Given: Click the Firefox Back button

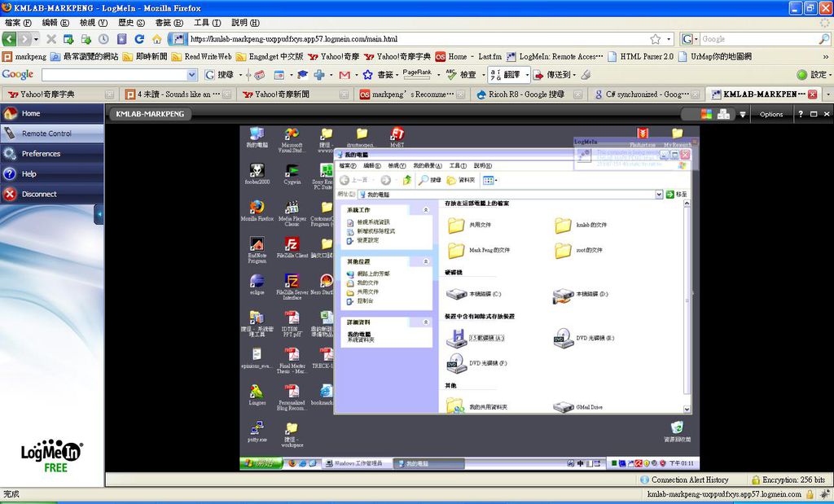Looking at the screenshot, I should pos(9,39).
